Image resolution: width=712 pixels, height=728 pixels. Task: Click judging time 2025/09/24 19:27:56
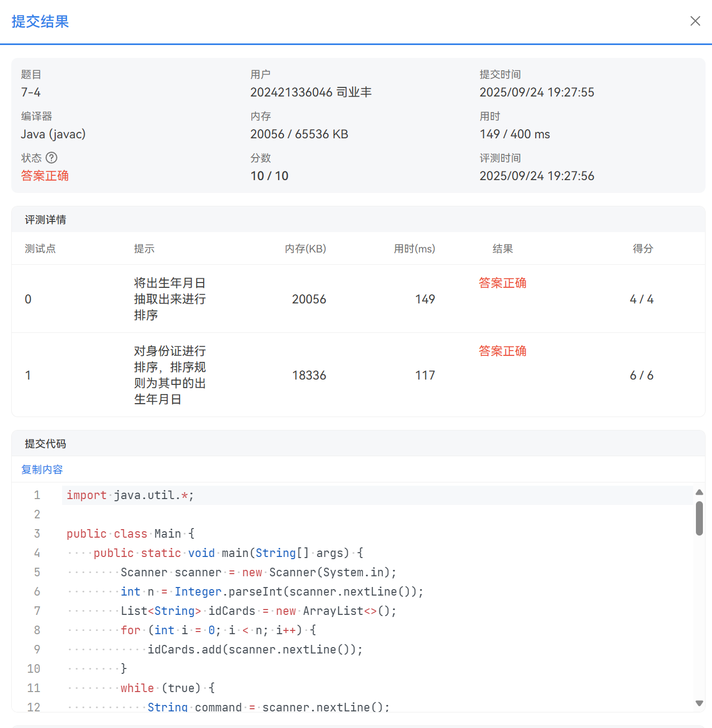click(537, 176)
